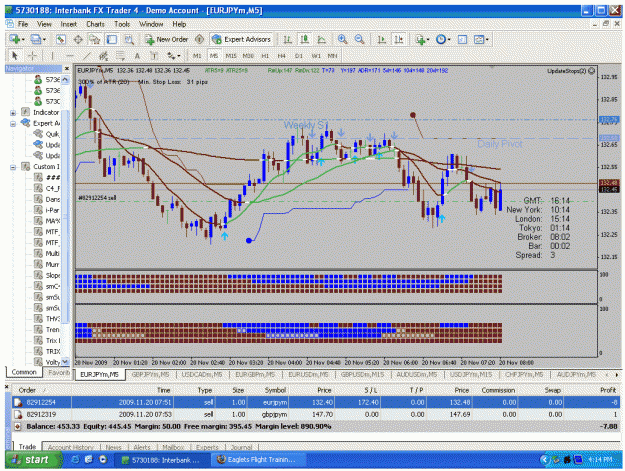Zoom in on the chart

click(342, 39)
